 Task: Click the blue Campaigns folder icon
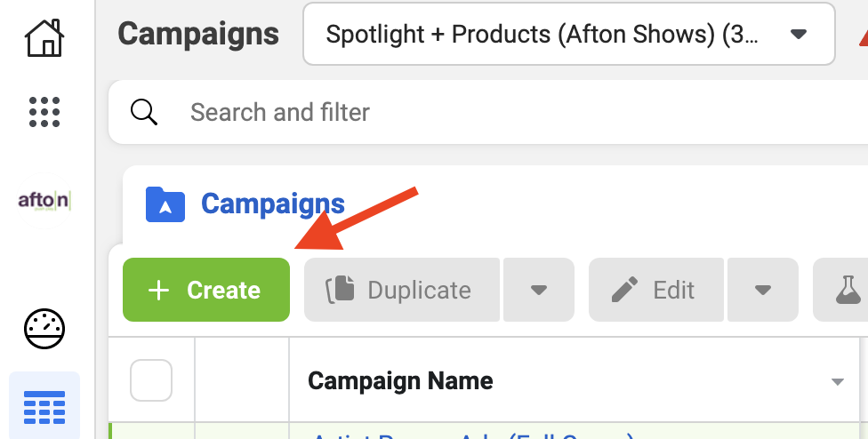(165, 204)
